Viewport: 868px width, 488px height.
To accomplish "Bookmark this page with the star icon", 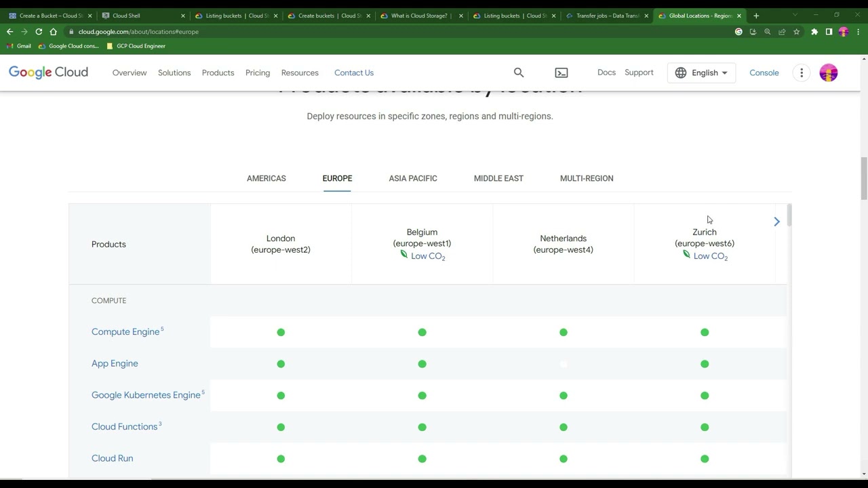I will pos(797,32).
